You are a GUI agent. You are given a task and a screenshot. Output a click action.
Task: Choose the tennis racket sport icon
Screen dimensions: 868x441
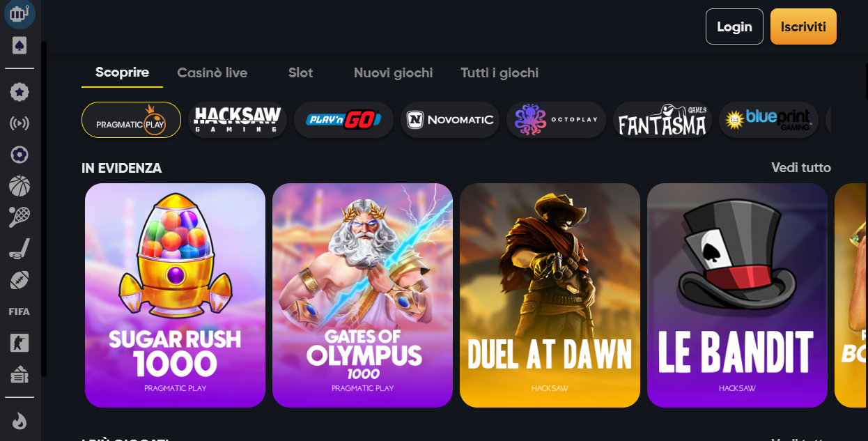point(20,217)
